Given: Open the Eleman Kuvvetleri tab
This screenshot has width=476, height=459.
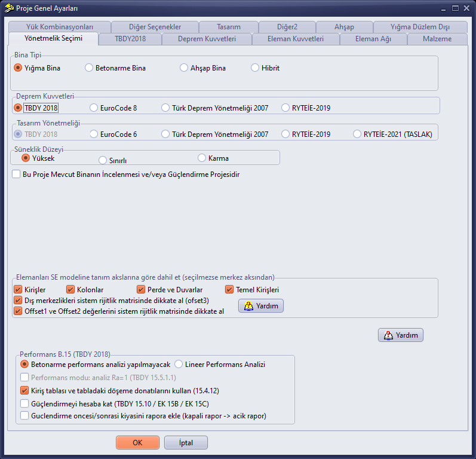Looking at the screenshot, I should click(296, 39).
